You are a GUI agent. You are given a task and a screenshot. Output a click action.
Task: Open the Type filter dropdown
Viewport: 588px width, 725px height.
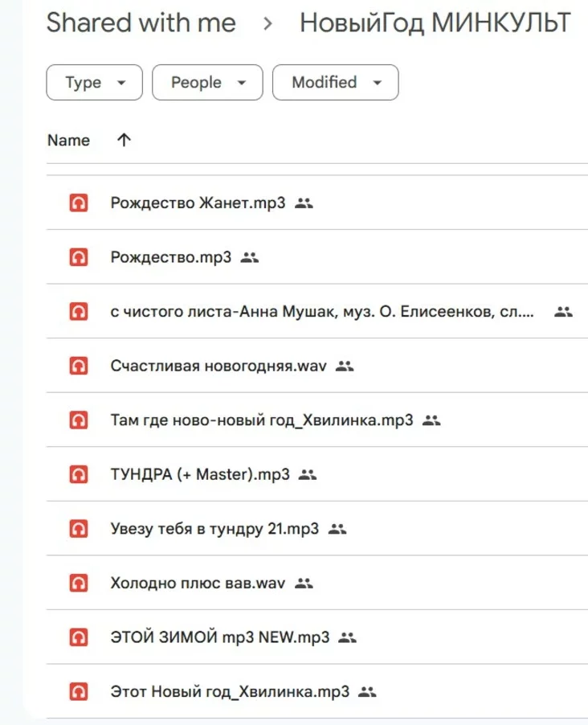tap(94, 83)
